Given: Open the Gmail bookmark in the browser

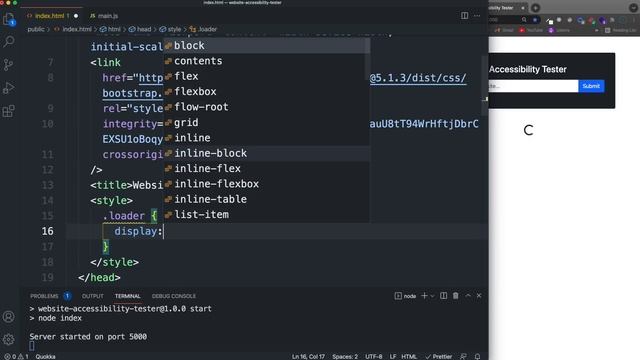Looking at the screenshot, I should coord(504,30).
